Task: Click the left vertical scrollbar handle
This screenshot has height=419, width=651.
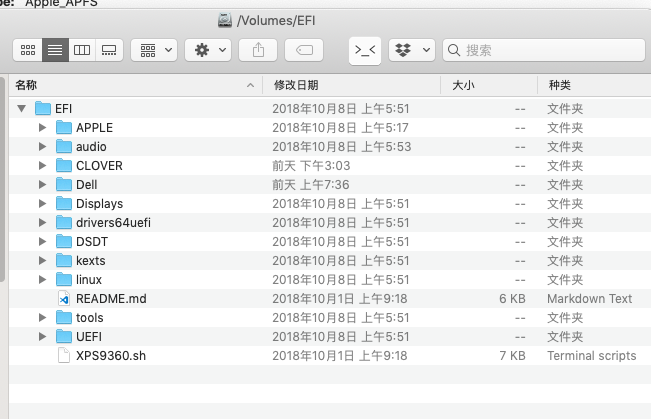Action: coord(2,180)
